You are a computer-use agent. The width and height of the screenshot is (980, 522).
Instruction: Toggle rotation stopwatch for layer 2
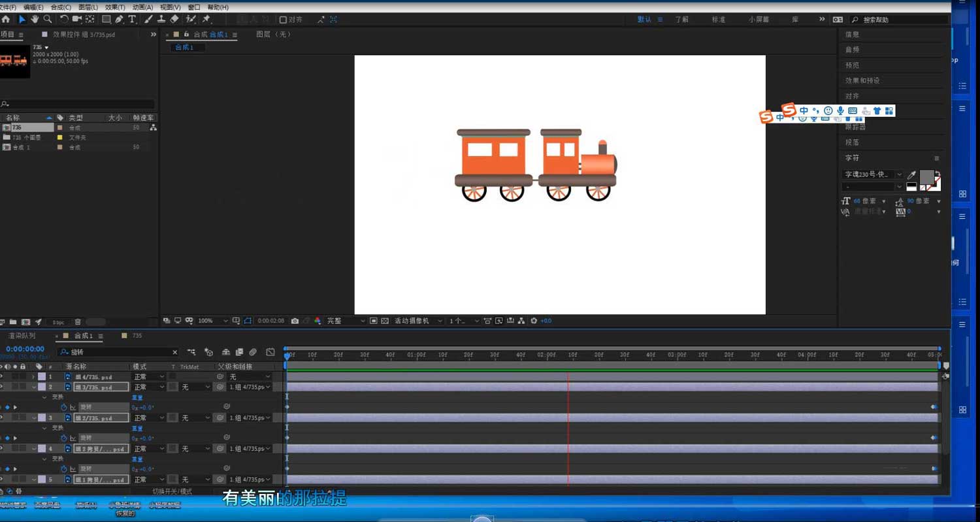click(x=64, y=407)
